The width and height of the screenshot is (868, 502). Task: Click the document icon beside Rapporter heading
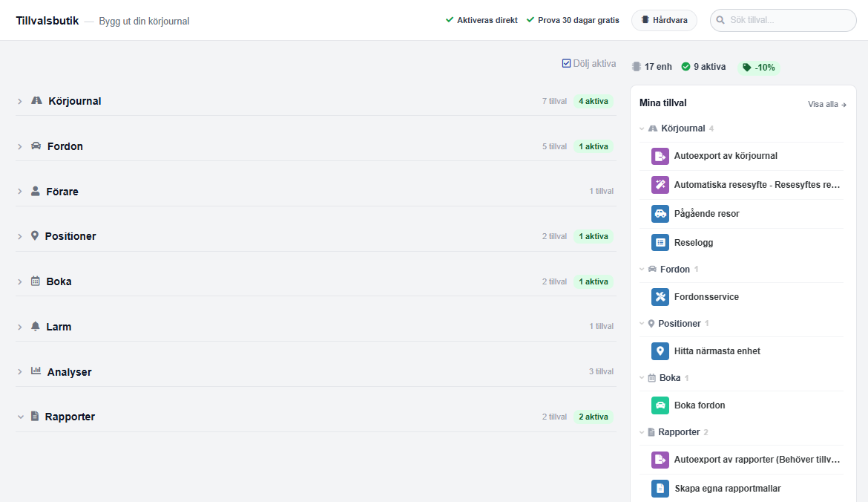(x=34, y=416)
